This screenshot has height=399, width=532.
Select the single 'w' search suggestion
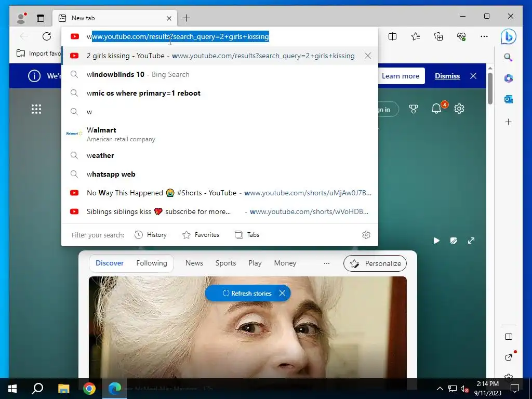click(x=220, y=112)
